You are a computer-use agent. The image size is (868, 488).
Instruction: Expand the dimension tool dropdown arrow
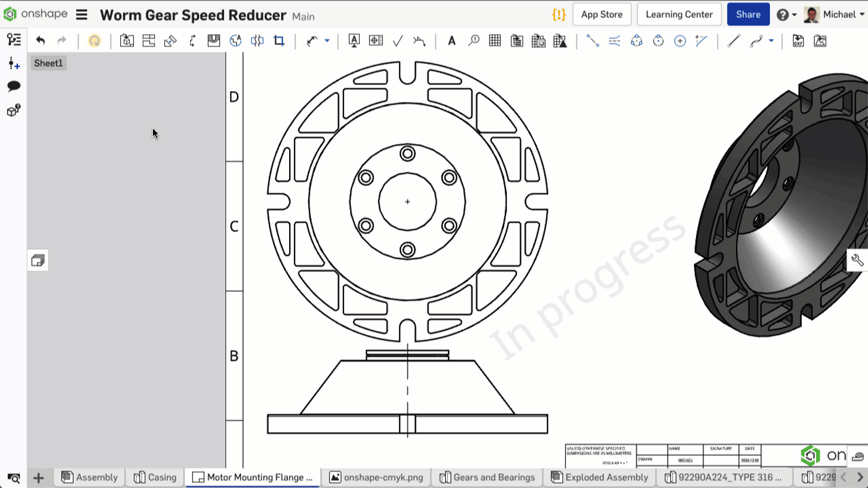[x=327, y=41]
